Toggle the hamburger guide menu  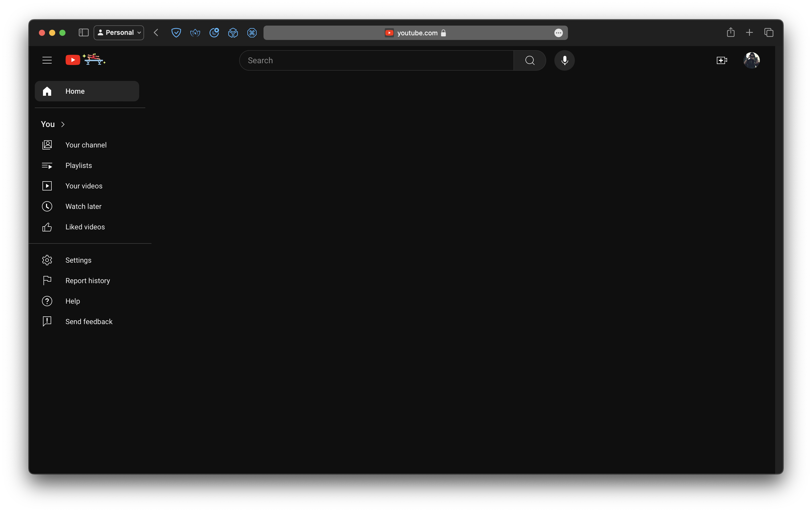point(47,60)
